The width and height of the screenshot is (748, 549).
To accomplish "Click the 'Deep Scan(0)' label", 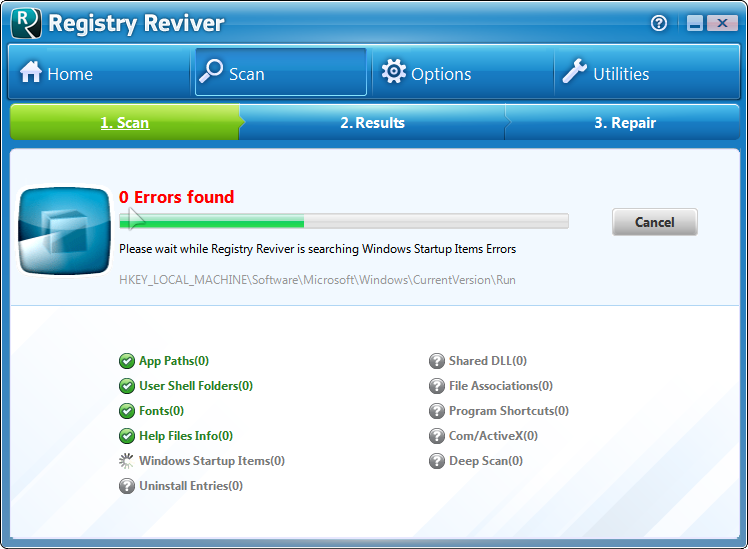I will (x=486, y=461).
